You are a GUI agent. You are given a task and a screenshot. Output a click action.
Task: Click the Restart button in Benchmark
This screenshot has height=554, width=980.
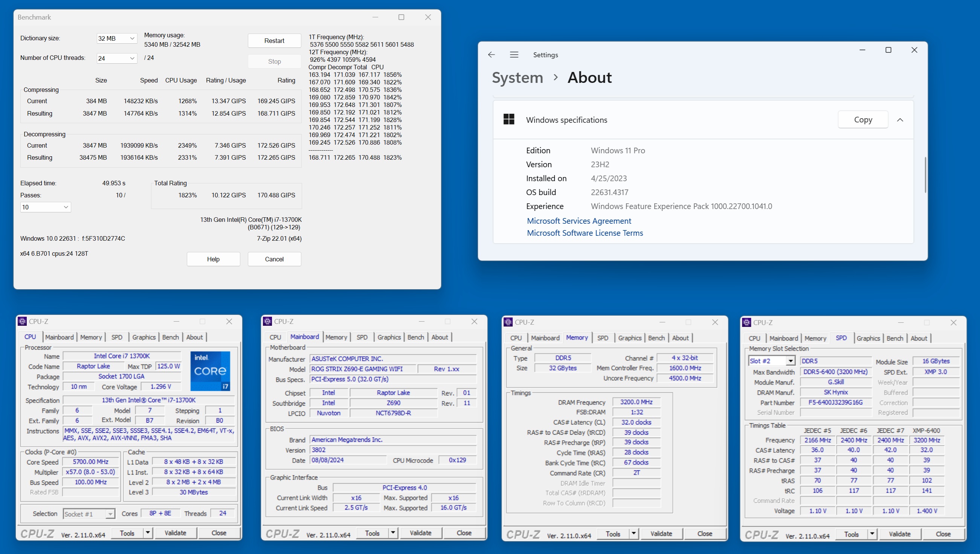tap(274, 41)
